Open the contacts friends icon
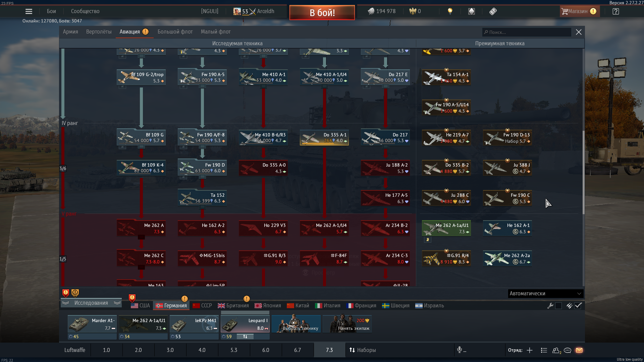Screen dimensions: 644x362 click(556, 350)
